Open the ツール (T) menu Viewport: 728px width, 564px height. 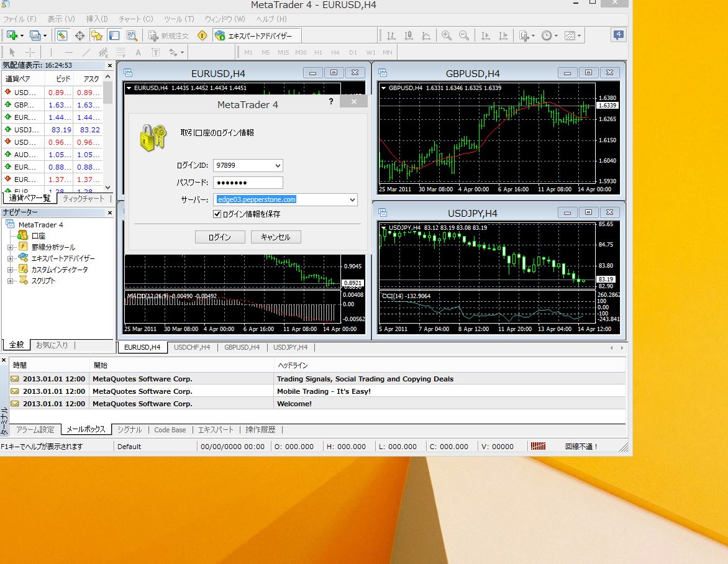pyautogui.click(x=179, y=19)
